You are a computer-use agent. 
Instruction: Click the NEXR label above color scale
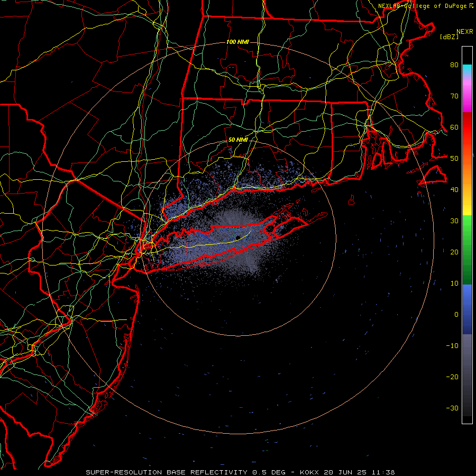[x=465, y=32]
